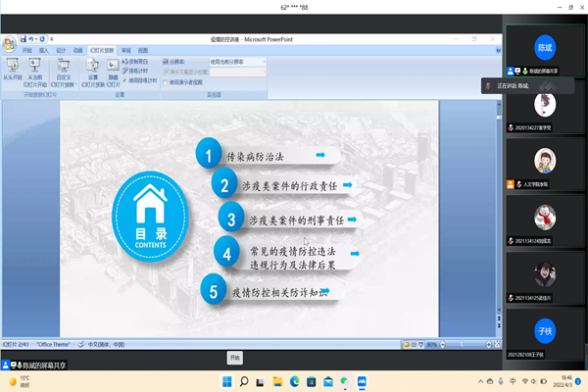588x392 pixels.
Task: Click the From Beginning slideshow icon
Action: [x=13, y=68]
